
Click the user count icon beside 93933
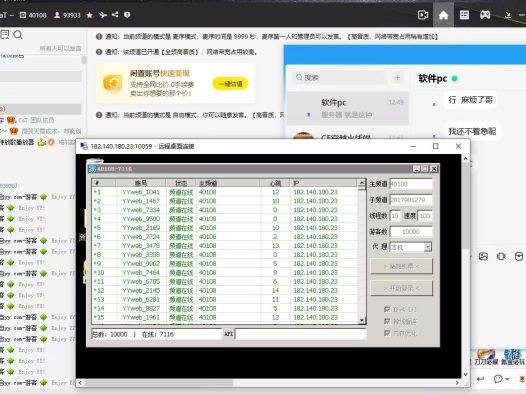57,15
